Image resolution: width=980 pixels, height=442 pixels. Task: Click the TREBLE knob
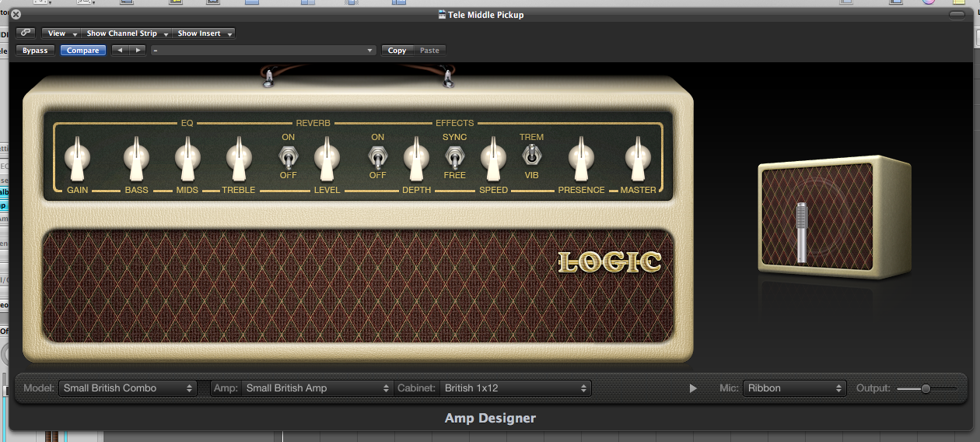tap(239, 158)
